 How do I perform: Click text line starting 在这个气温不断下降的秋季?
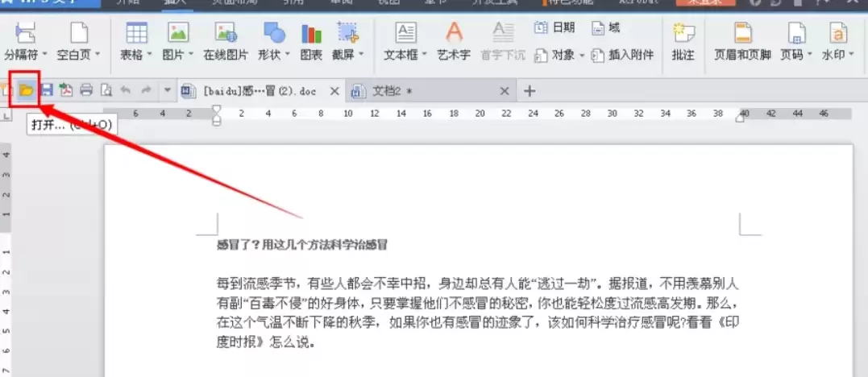coord(477,322)
